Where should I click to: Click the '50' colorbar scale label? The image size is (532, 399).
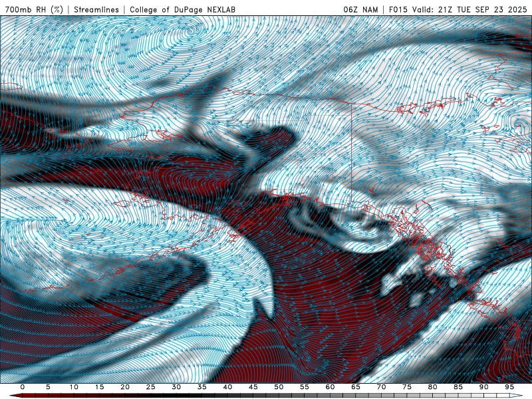pyautogui.click(x=279, y=387)
